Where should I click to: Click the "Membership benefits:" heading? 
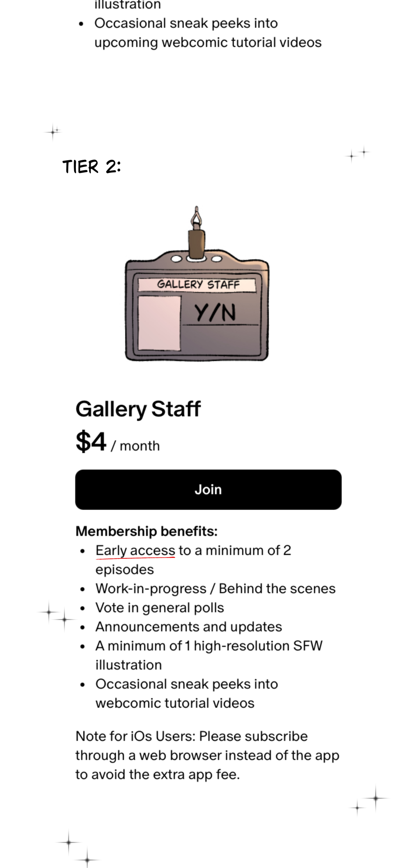(x=146, y=531)
